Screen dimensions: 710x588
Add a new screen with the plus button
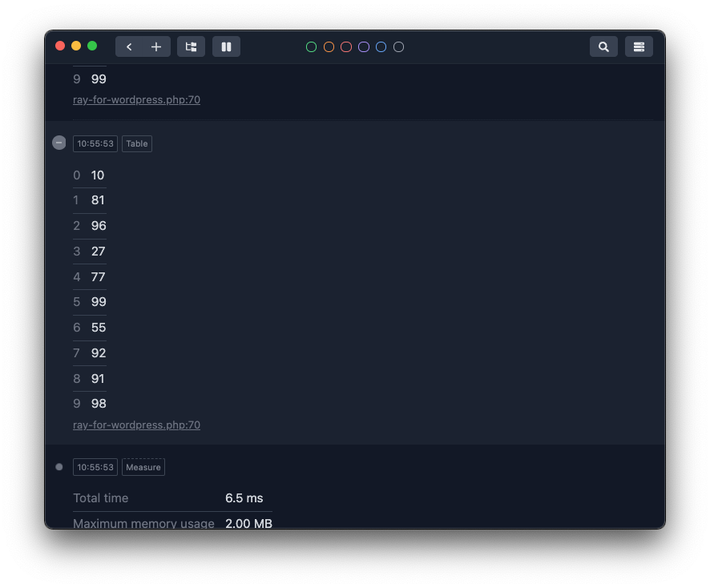pyautogui.click(x=156, y=46)
